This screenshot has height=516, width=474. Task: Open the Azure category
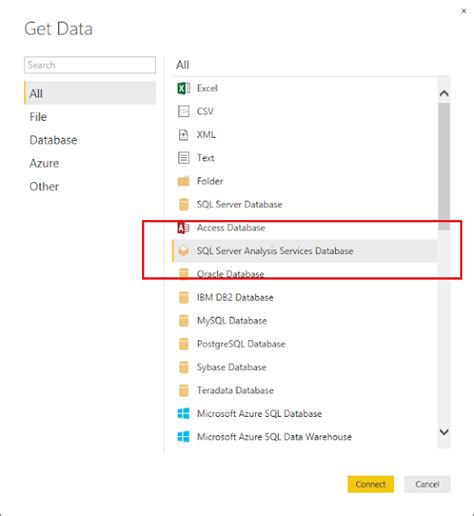point(90,163)
